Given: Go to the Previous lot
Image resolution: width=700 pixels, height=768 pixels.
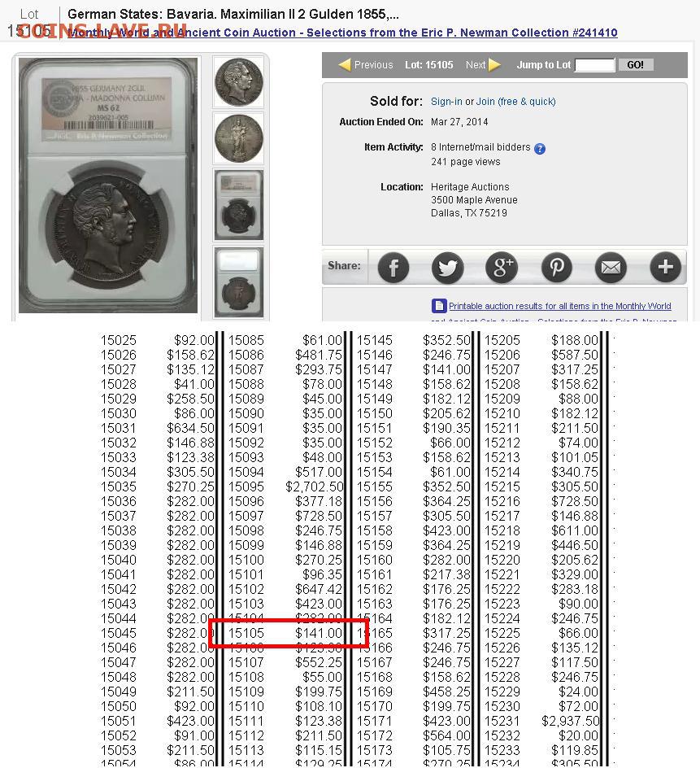Looking at the screenshot, I should (x=366, y=65).
